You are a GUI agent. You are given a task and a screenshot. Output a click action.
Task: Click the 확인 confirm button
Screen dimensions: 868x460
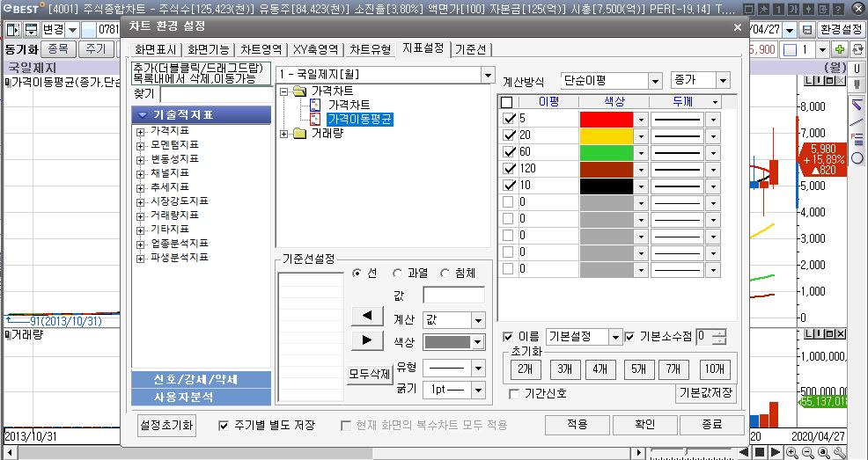[x=645, y=425]
